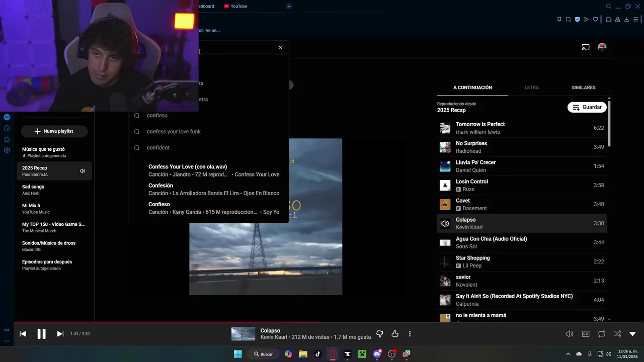This screenshot has width=644, height=362.
Task: Click the browser snapshot capture icon
Action: click(568, 20)
